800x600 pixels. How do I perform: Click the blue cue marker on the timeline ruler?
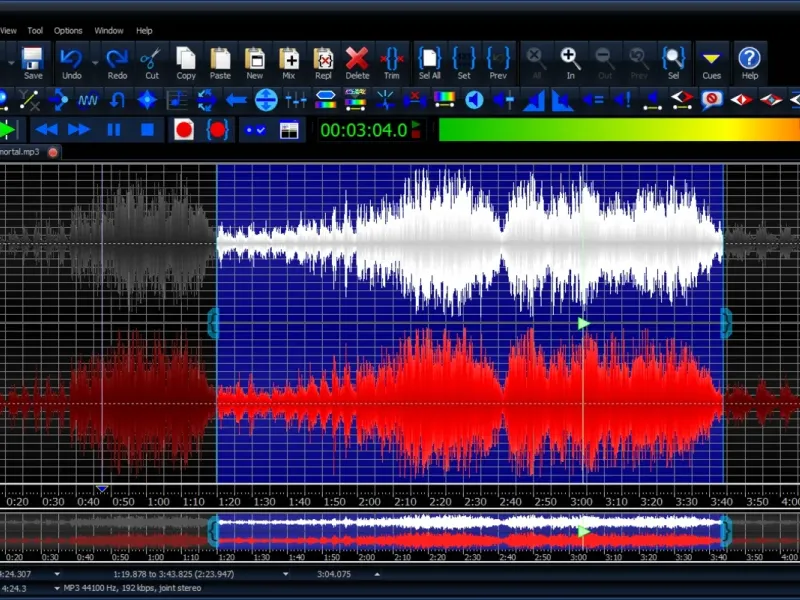102,489
